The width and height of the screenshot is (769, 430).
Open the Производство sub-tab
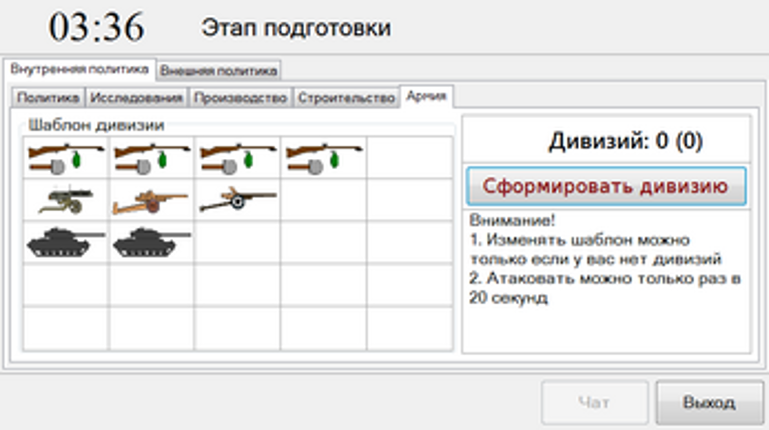point(240,98)
